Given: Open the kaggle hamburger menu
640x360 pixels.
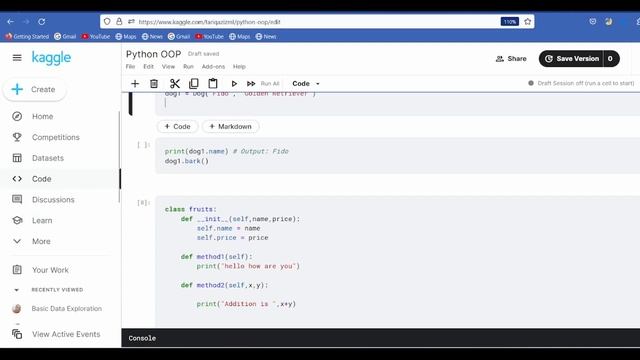Looking at the screenshot, I should point(17,58).
